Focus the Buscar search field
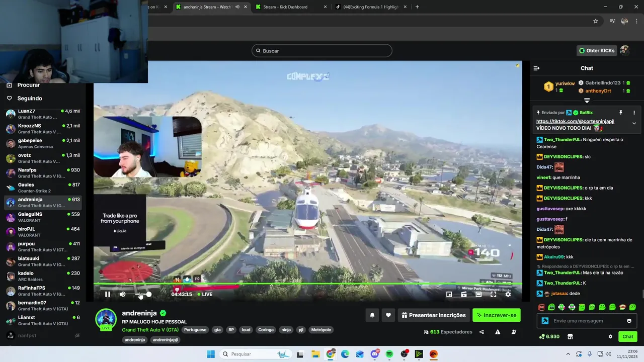Viewport: 644px width, 362px height. (322, 51)
